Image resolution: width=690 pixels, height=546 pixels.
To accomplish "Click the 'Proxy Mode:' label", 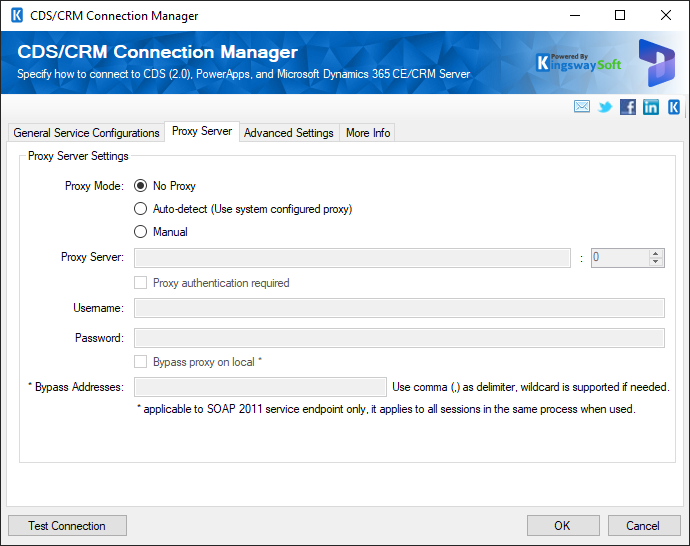I will tap(94, 186).
